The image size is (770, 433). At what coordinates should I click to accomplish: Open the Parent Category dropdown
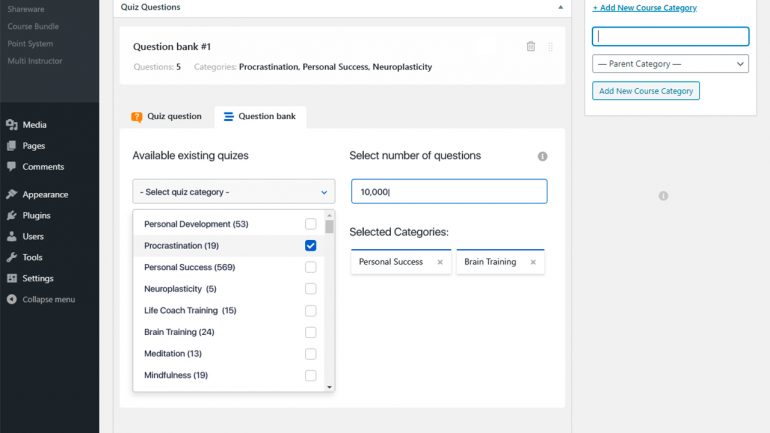coord(670,64)
